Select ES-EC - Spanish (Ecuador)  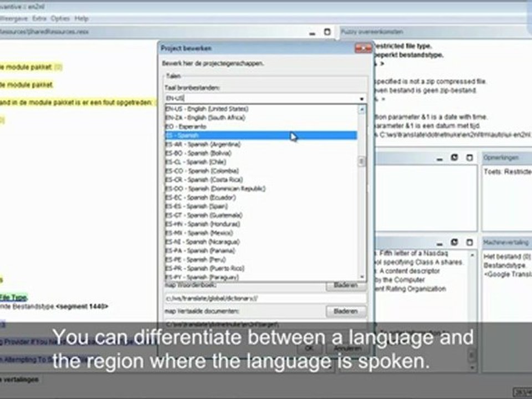[x=260, y=197]
